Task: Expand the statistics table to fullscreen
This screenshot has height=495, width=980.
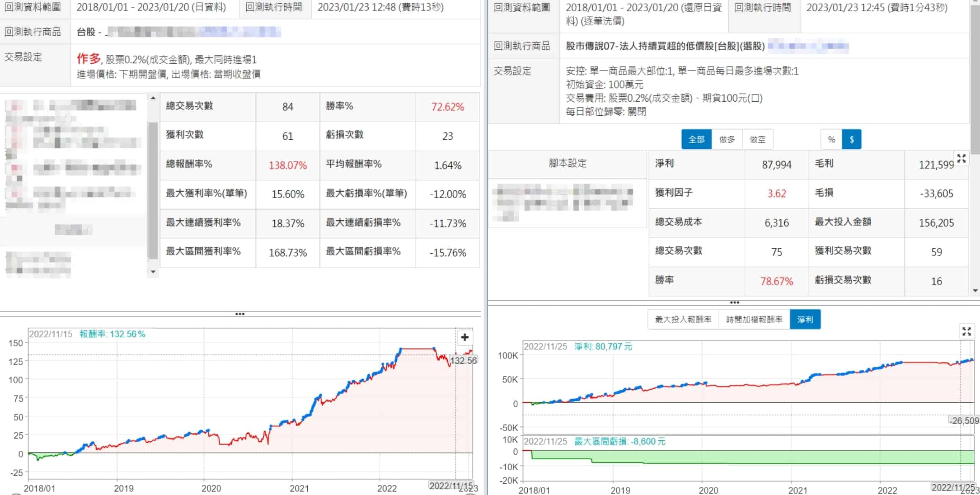Action: (x=961, y=158)
